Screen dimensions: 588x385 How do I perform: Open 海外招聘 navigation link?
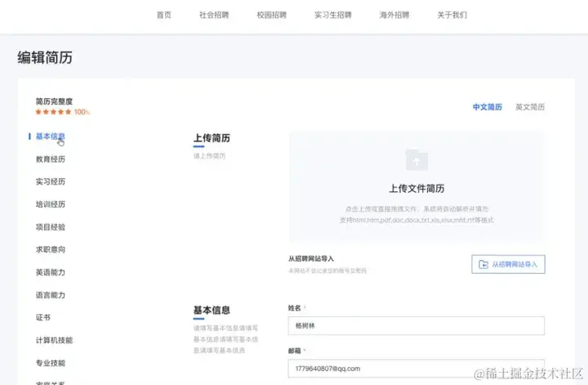pyautogui.click(x=394, y=15)
